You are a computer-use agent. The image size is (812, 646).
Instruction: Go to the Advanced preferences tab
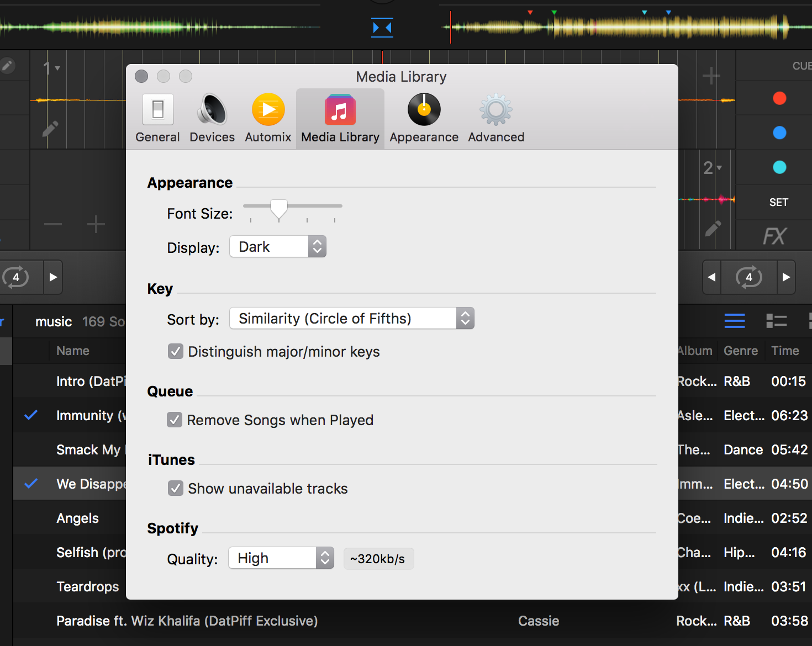click(496, 119)
